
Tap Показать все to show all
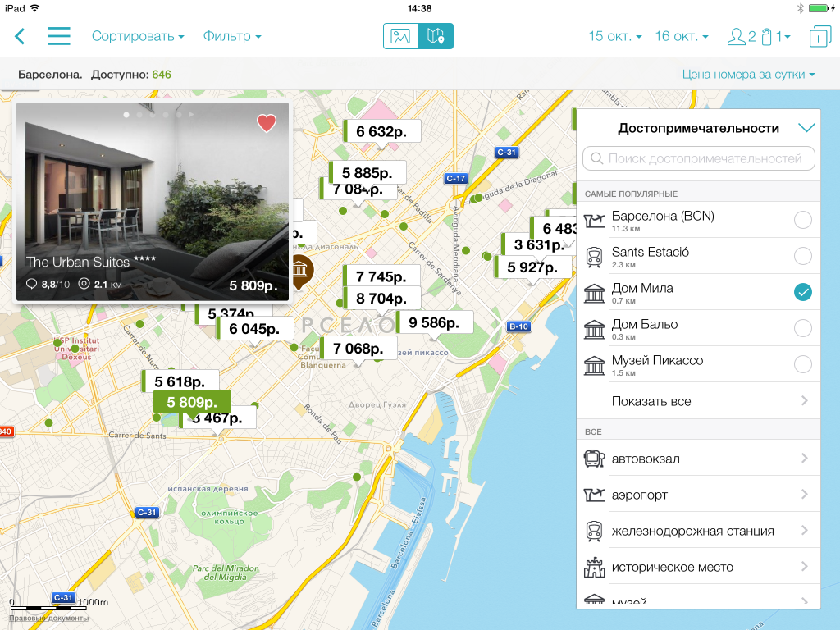click(698, 401)
